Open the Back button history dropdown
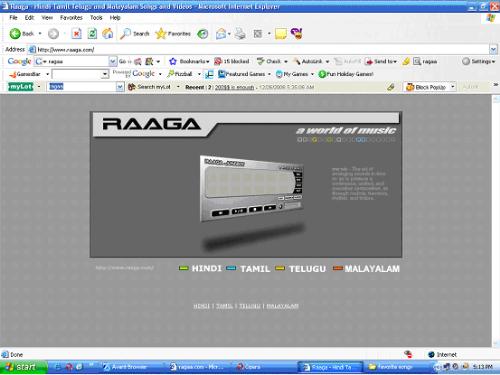 point(40,34)
